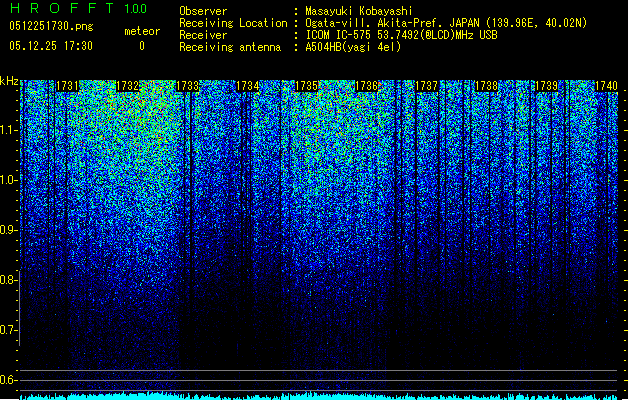Viewport: 629px width, 400px height.
Task: Click the 1738 time marker
Action: click(x=486, y=86)
